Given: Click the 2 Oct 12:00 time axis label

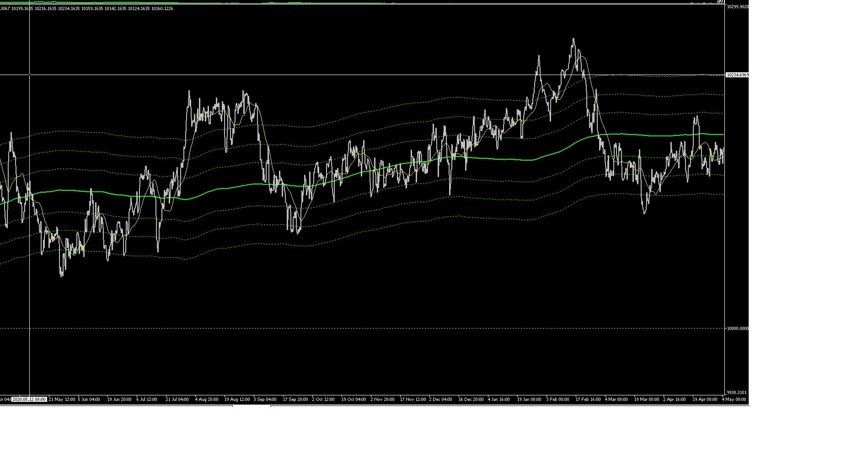Looking at the screenshot, I should 323,399.
